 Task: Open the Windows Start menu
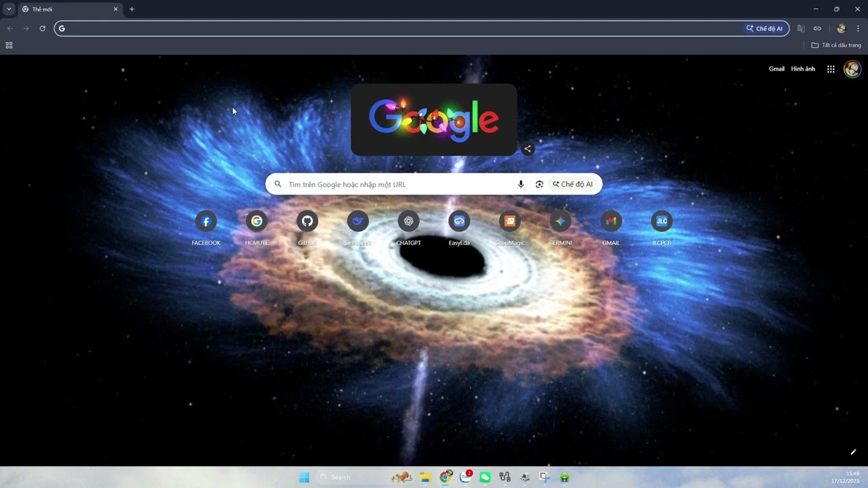coord(304,477)
